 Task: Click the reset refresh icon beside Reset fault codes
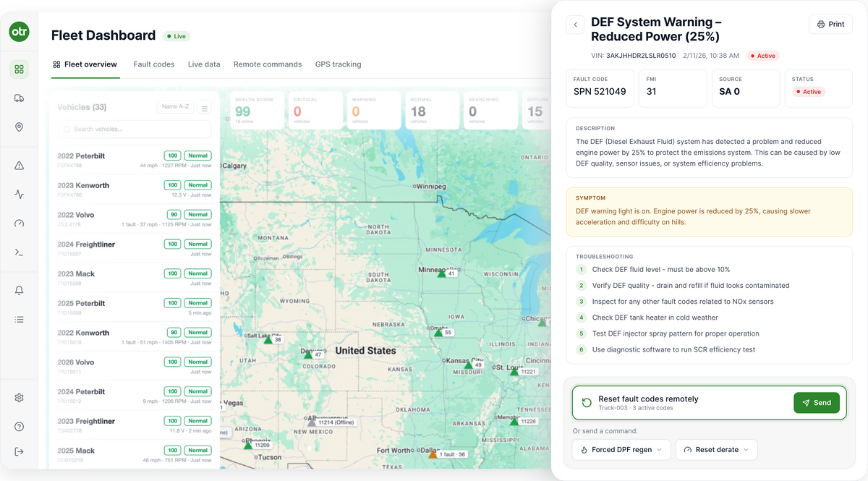pyautogui.click(x=587, y=403)
